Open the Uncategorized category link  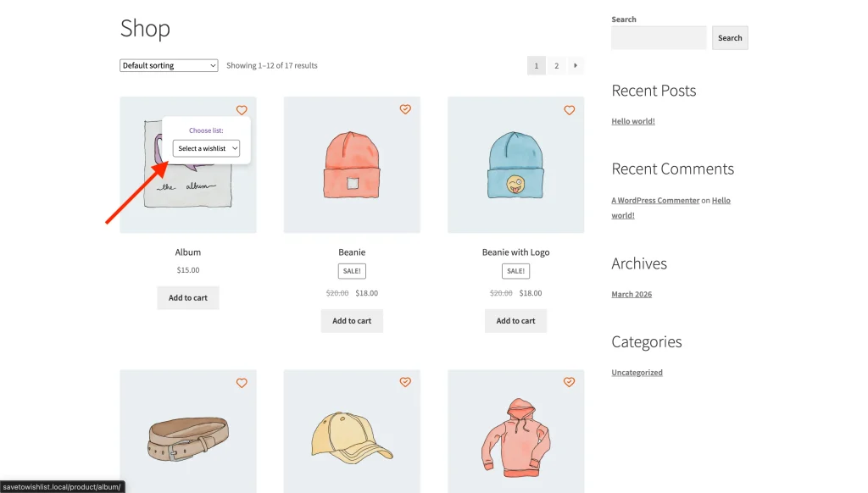click(637, 372)
